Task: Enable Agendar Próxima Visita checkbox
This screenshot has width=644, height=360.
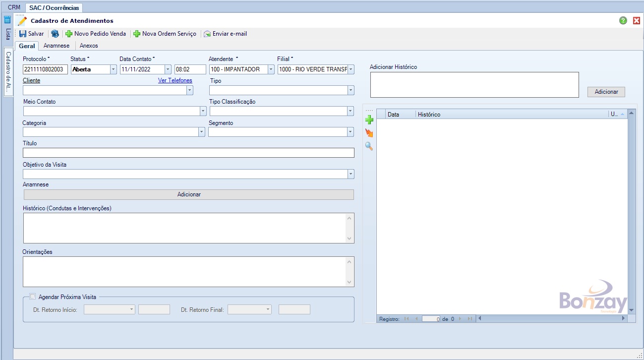Action: (x=33, y=297)
